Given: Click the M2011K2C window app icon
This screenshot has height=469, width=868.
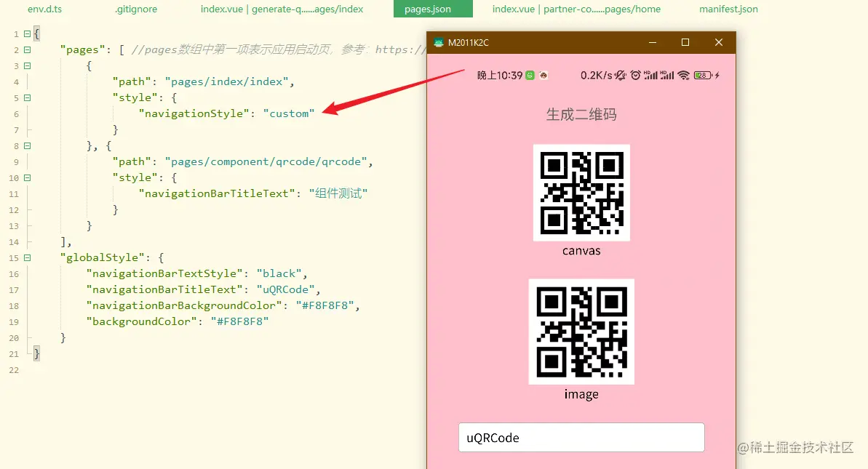Looking at the screenshot, I should 439,43.
